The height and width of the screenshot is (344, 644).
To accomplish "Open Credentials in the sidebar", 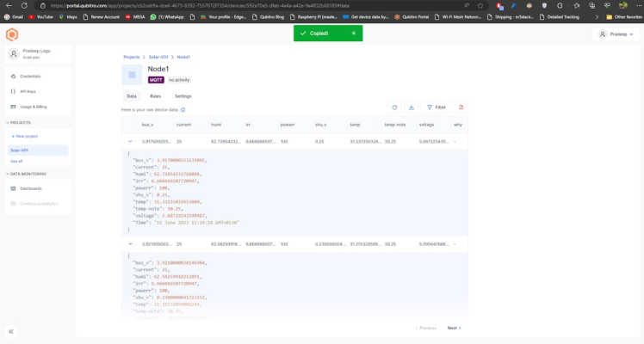I will point(30,77).
